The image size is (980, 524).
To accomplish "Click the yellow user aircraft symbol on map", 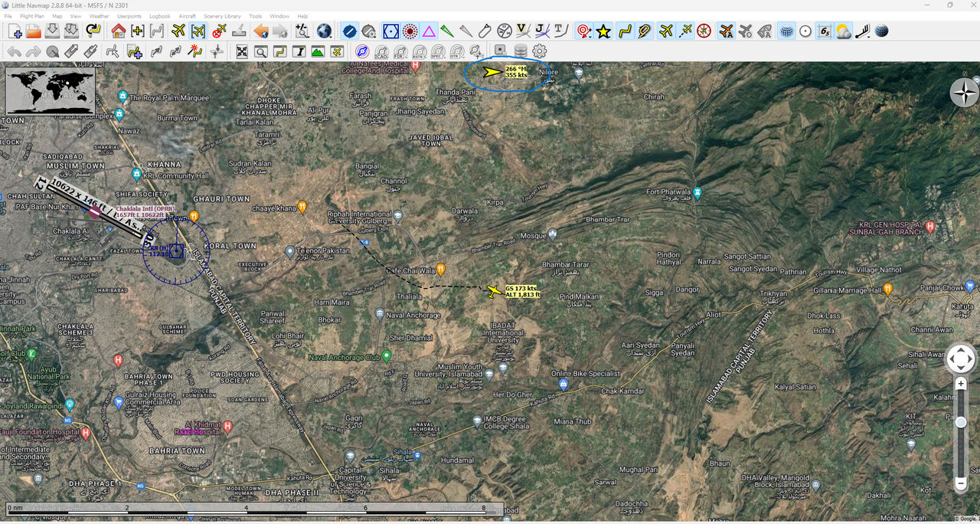I will click(494, 290).
